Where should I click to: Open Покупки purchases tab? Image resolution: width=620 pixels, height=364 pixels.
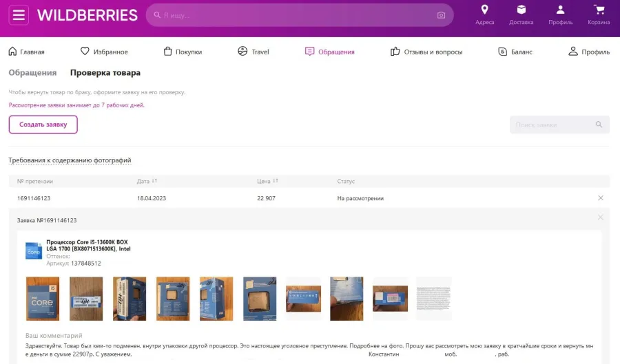[183, 52]
